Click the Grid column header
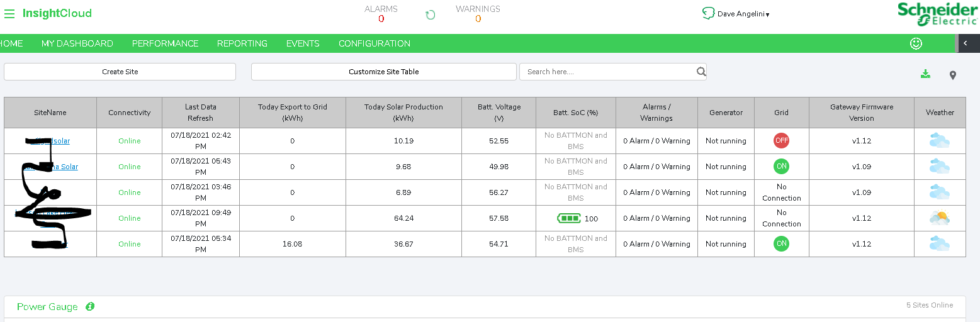This screenshot has width=980, height=322. 781,113
